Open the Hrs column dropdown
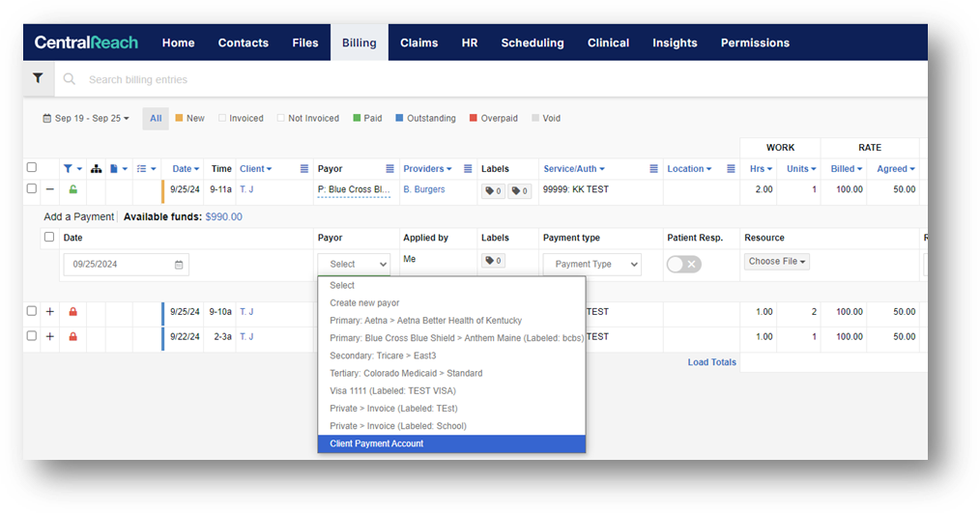Screen dimensions: 980x513 (x=761, y=169)
